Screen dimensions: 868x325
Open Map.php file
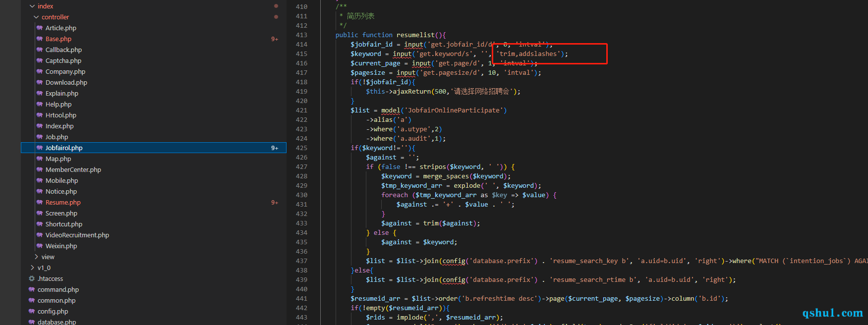(x=58, y=159)
